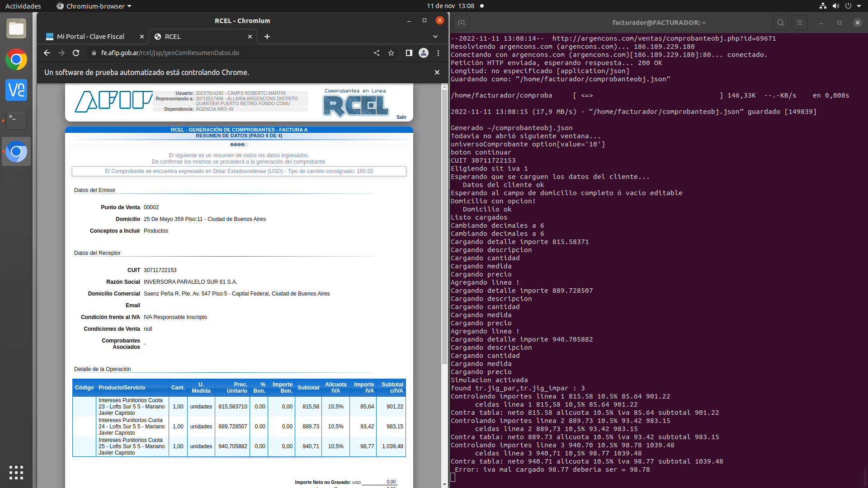Viewport: 868px width, 488px height.
Task: Click the terminal title facturador@FACTURADOR
Action: (x=659, y=23)
